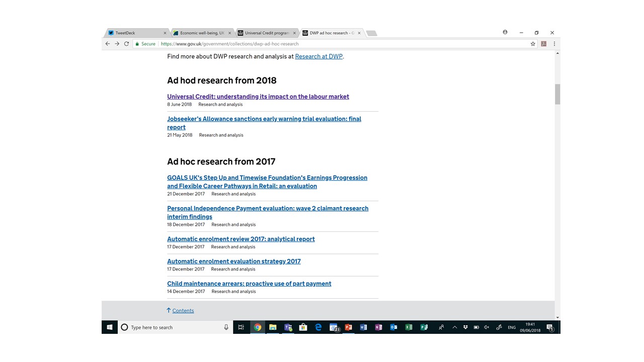Open the Chrome three-dot menu

(554, 44)
